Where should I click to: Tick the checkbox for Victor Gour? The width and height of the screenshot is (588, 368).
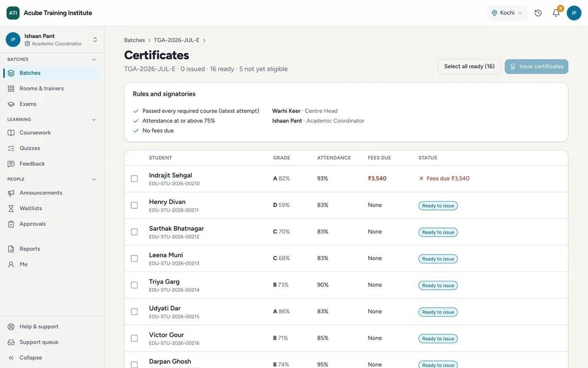point(134,339)
